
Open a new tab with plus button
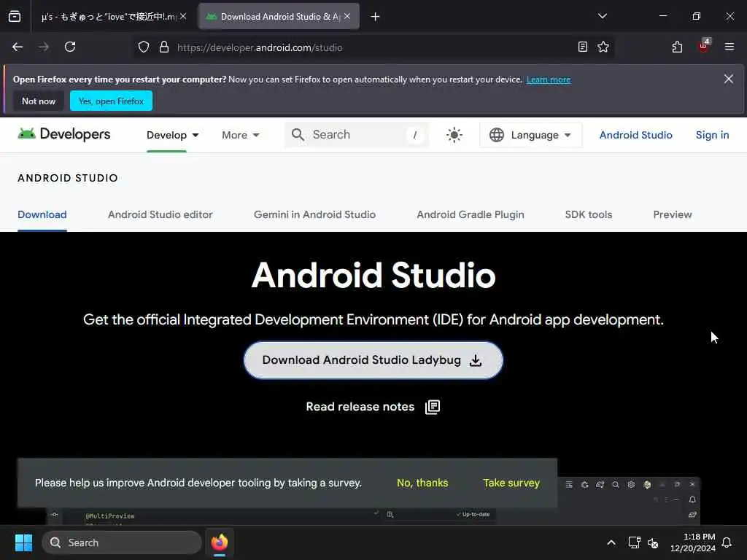click(x=376, y=17)
